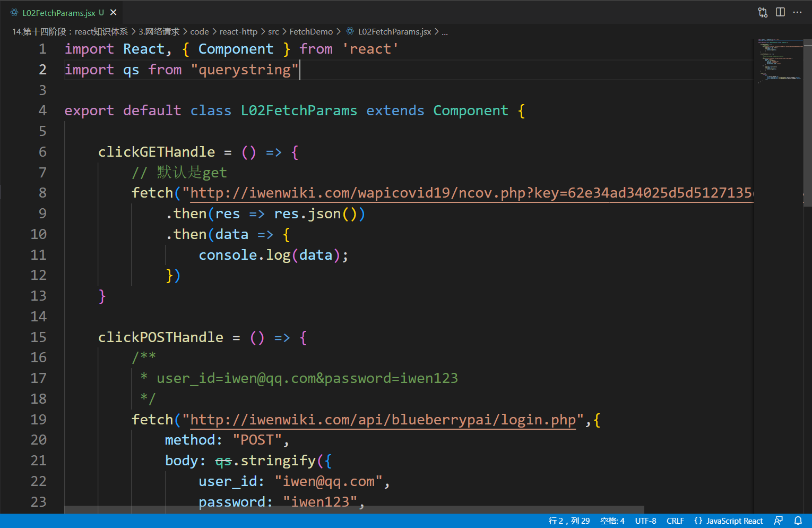The height and width of the screenshot is (528, 812).
Task: Click 'res.json()' on line 9
Action: tap(315, 214)
